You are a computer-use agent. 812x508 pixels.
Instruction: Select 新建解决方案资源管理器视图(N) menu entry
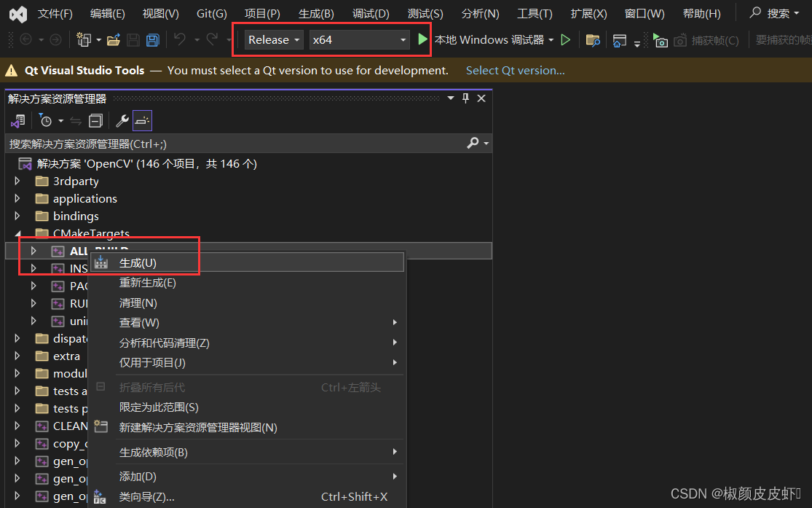click(247, 428)
